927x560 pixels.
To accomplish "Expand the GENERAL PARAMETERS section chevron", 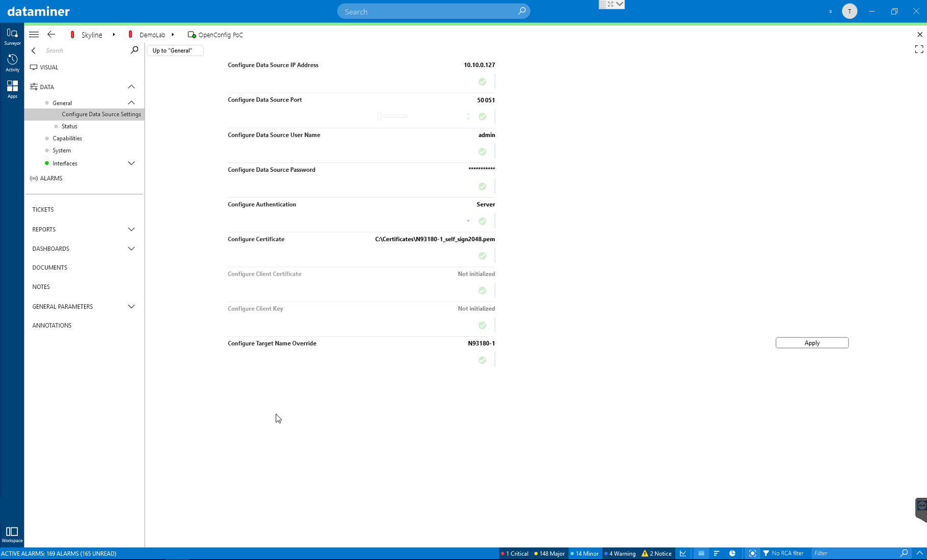I will (131, 306).
